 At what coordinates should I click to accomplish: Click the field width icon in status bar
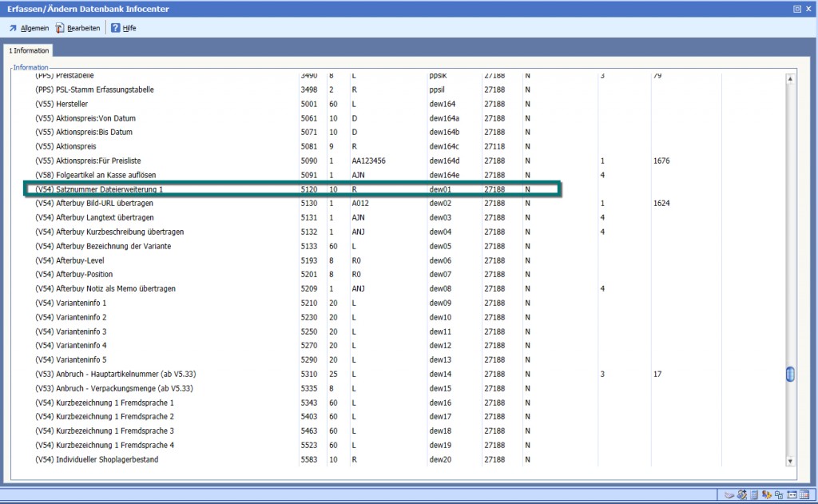[792, 495]
